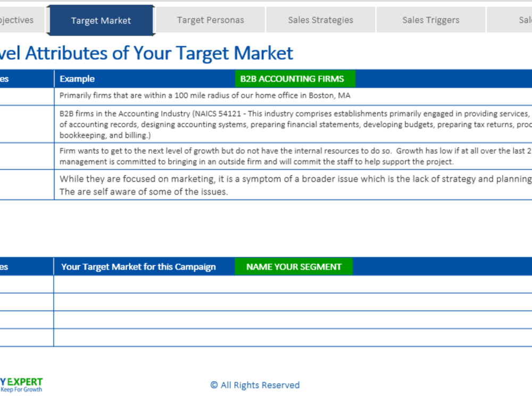The height and width of the screenshot is (399, 532).
Task: Open the partially visible Objectives tab
Action: point(22,20)
